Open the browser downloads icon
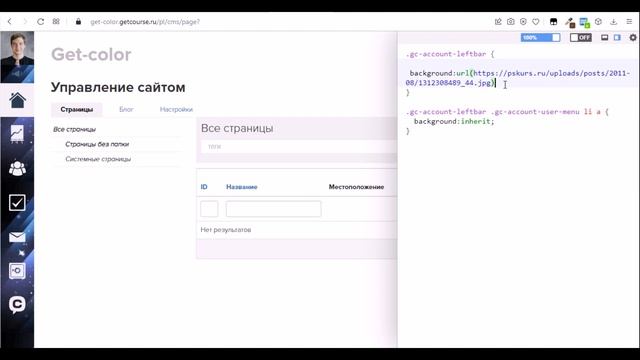640x360 pixels. coord(613,22)
